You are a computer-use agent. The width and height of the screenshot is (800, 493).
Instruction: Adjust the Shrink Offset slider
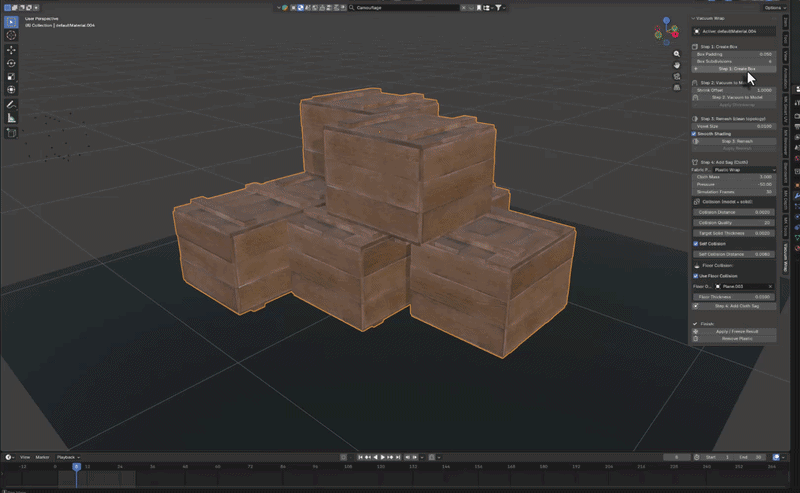(x=734, y=90)
